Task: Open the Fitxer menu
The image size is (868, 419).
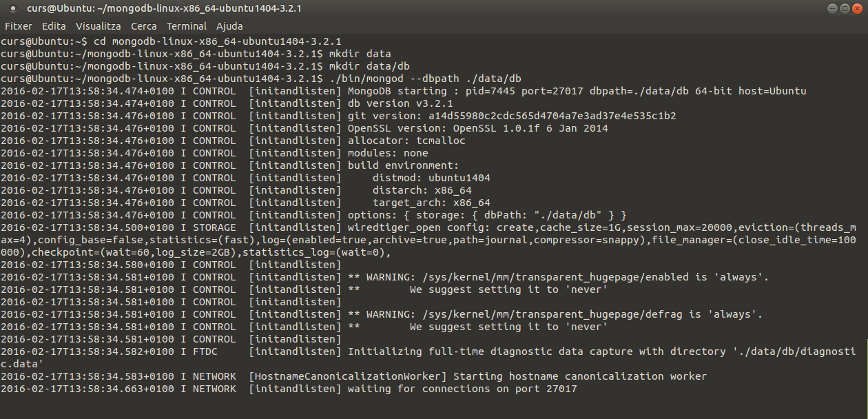Action: (x=19, y=26)
